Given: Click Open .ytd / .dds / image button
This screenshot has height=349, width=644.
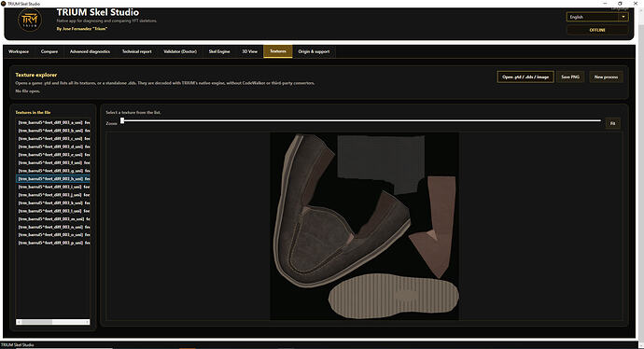Looking at the screenshot, I should pyautogui.click(x=525, y=77).
